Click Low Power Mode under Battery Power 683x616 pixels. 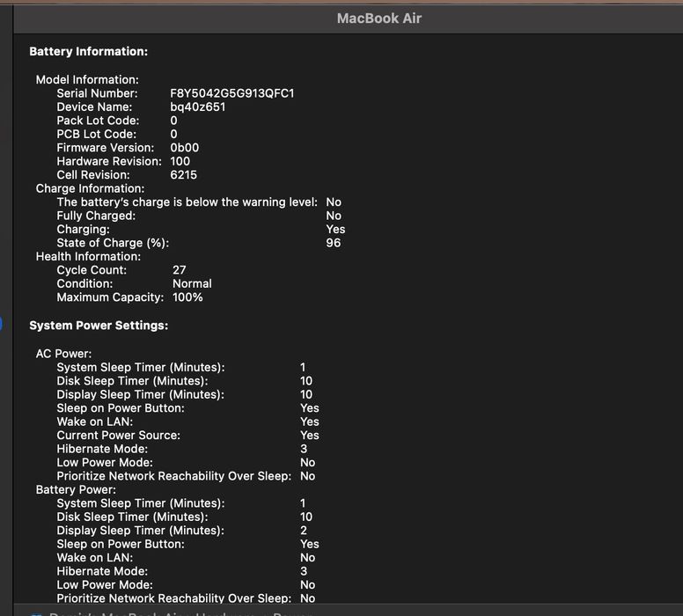(x=105, y=584)
